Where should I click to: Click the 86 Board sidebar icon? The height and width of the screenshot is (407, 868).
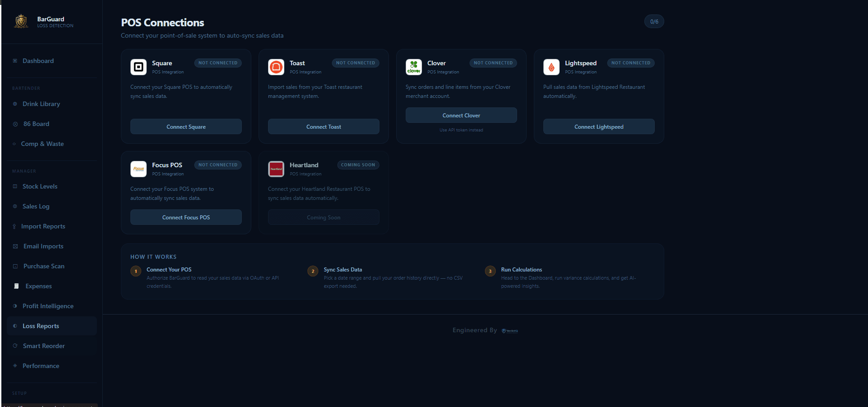(x=15, y=124)
